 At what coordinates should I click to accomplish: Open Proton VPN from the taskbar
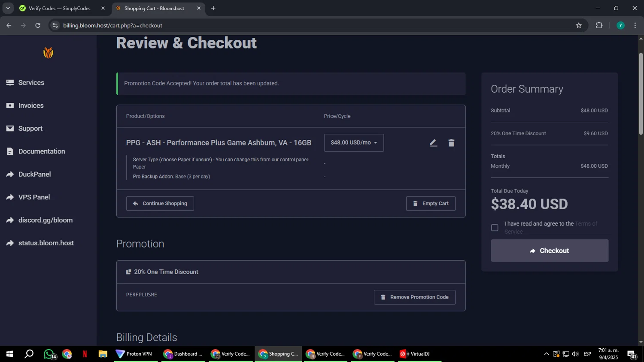[136, 354]
